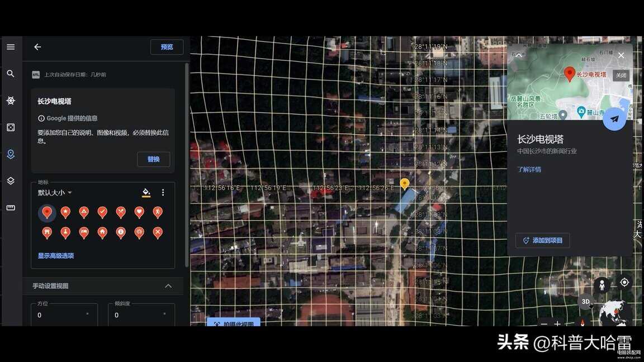Click the back arrow in edit panel

pos(37,47)
